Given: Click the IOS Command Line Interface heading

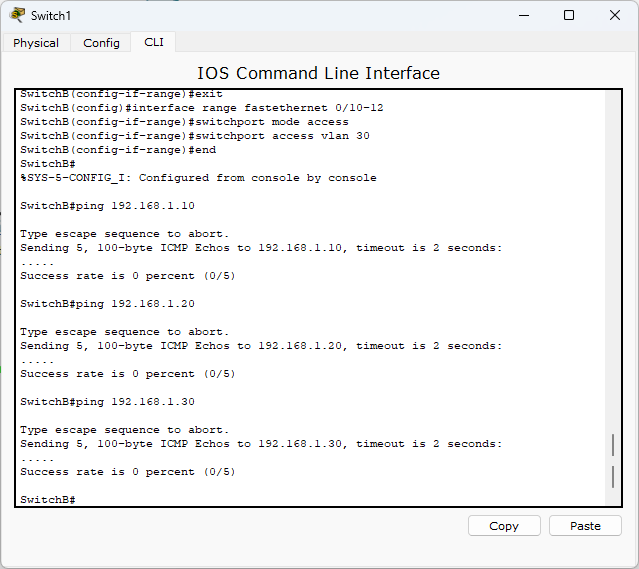Looking at the screenshot, I should 319,73.
